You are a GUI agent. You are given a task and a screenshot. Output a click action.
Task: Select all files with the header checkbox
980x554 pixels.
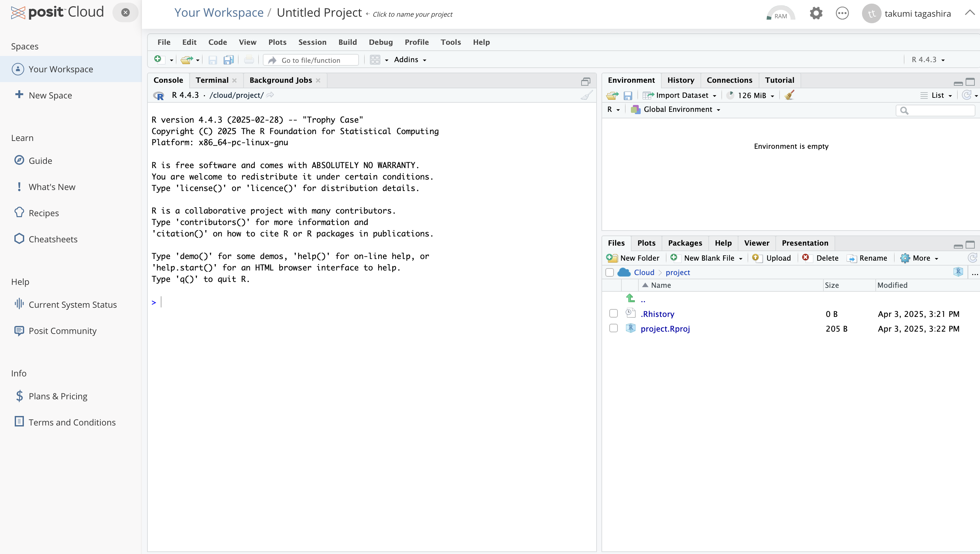tap(610, 272)
